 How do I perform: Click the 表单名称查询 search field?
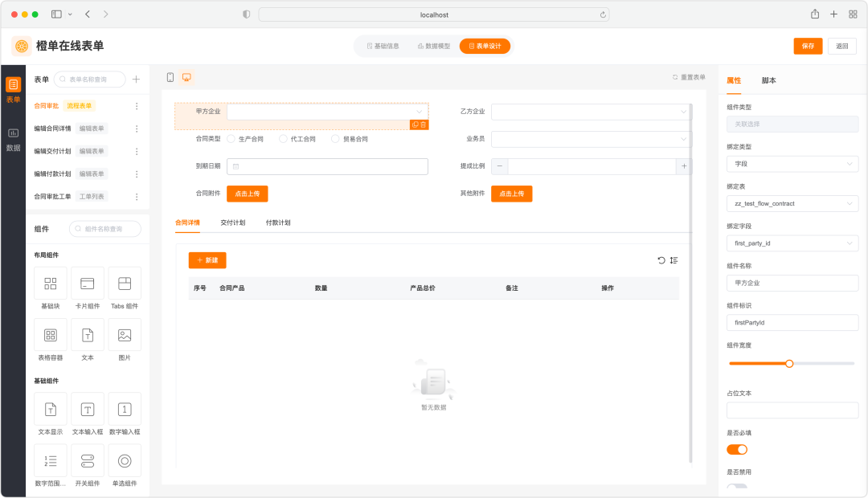tap(90, 80)
